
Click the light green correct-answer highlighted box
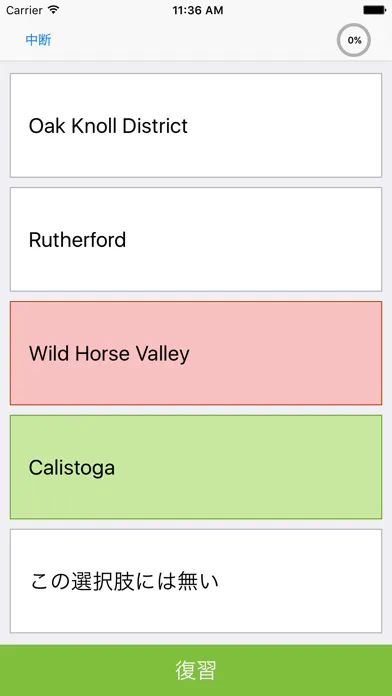[x=196, y=467]
